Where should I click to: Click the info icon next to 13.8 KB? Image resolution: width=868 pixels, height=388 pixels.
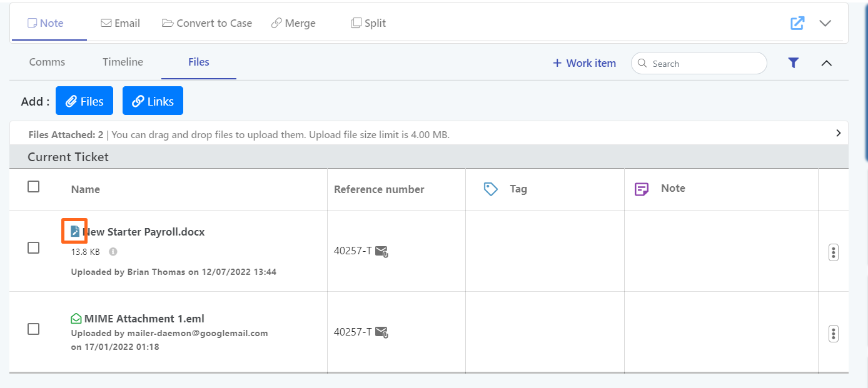(x=113, y=252)
